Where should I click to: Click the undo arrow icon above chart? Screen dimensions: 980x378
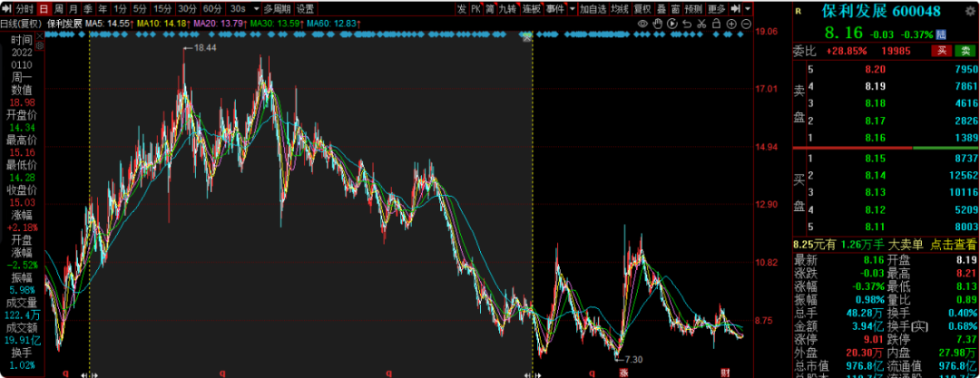point(687,24)
